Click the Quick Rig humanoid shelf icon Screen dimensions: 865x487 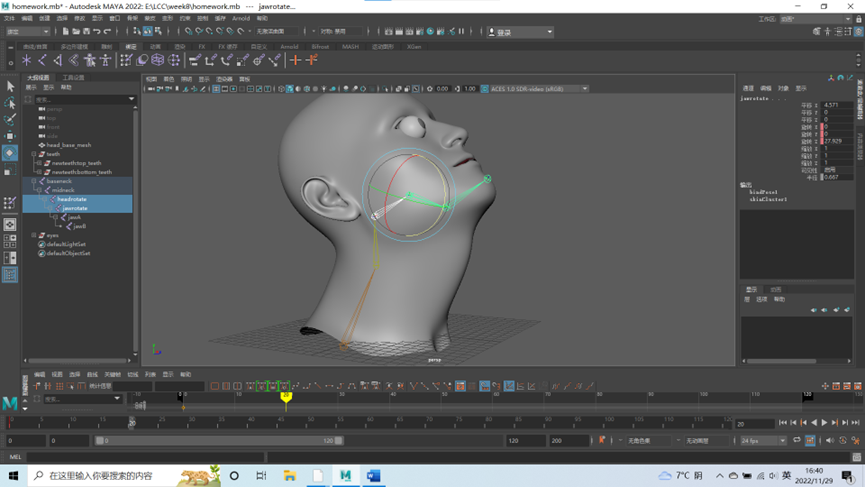[89, 60]
